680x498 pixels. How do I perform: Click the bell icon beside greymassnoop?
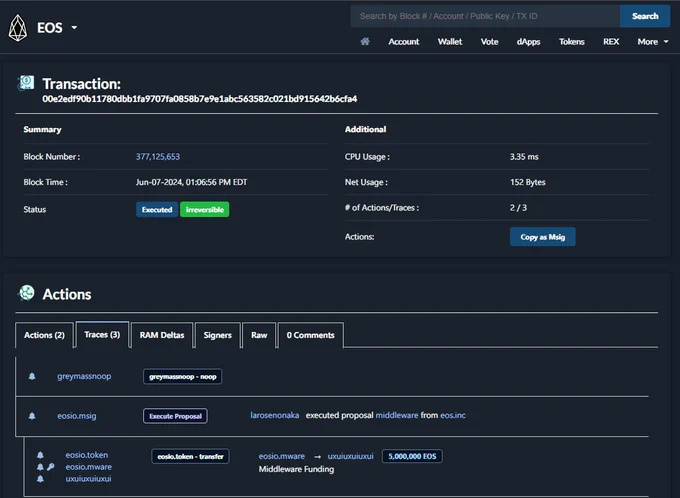pyautogui.click(x=32, y=376)
